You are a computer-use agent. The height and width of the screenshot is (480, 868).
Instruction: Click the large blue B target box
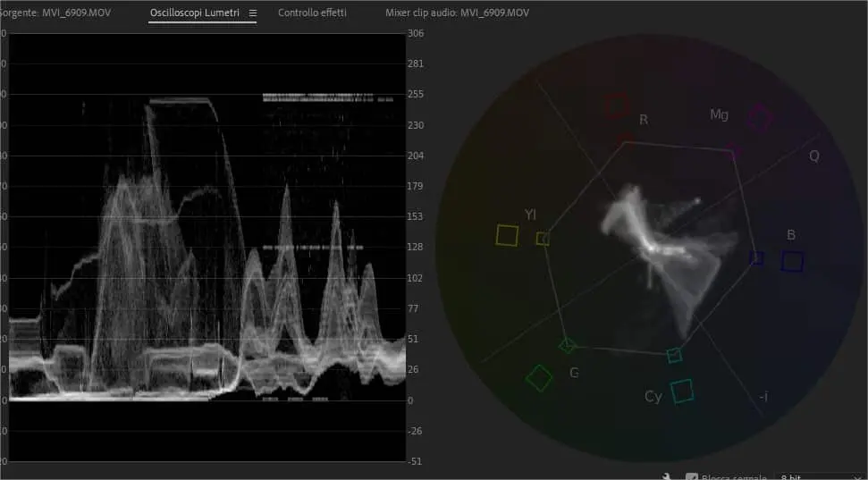pos(792,261)
